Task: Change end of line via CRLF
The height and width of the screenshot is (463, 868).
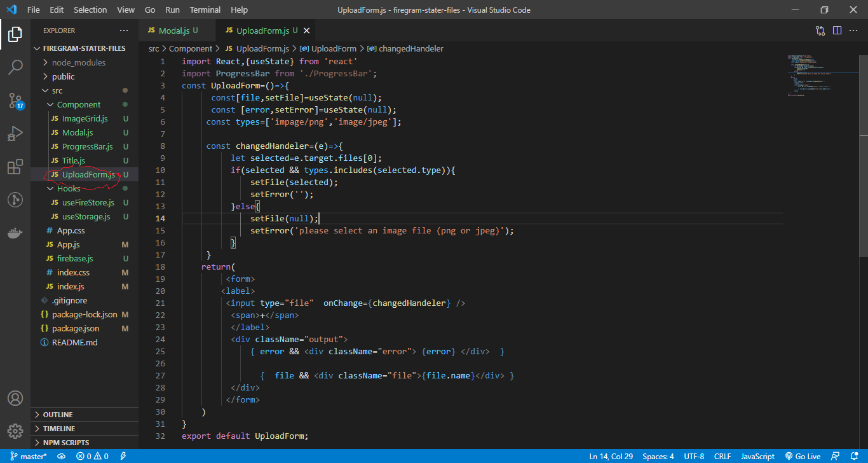Action: click(722, 457)
